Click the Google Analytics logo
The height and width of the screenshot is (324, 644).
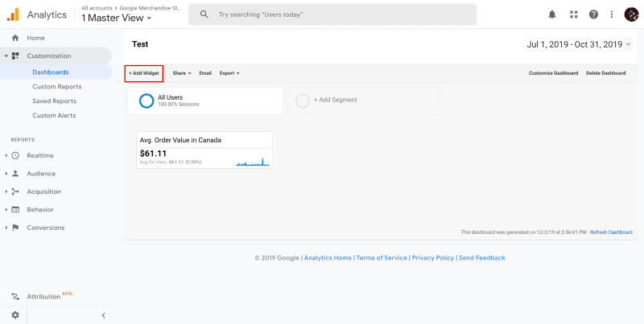coord(13,14)
